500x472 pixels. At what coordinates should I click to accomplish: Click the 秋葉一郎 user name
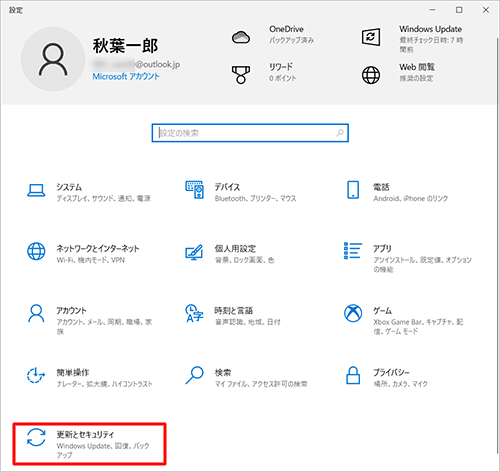coord(125,46)
